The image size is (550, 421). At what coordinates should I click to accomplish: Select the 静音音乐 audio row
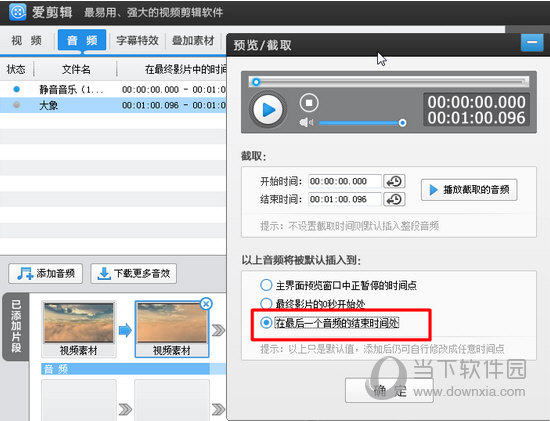point(113,89)
